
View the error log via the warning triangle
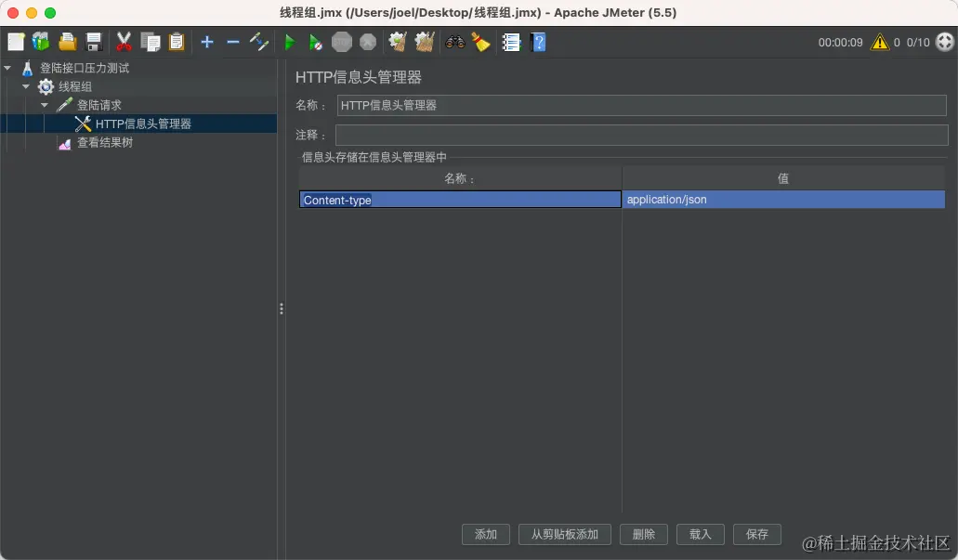pos(879,42)
